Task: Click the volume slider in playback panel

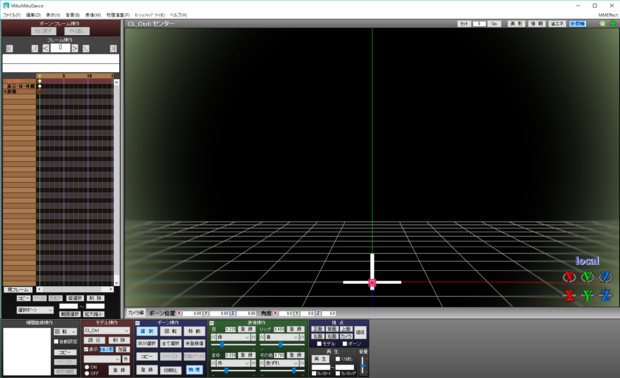Action: [363, 365]
